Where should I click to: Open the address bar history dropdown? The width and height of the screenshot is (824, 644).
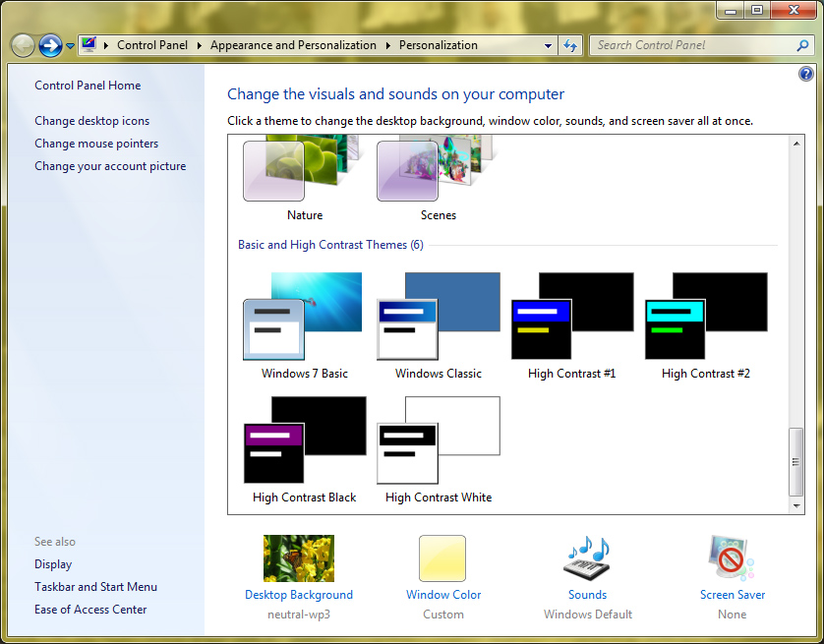548,45
